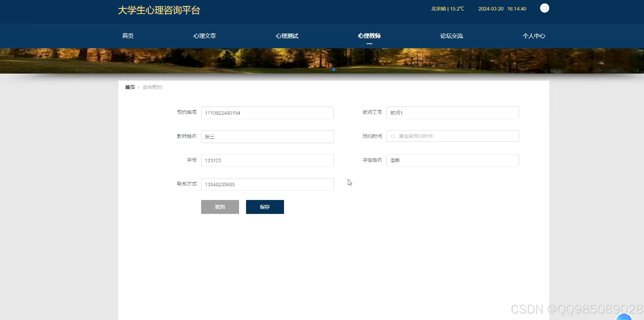This screenshot has width=644, height=320.
Task: Switch to the 心理教师 tab
Action: click(369, 36)
